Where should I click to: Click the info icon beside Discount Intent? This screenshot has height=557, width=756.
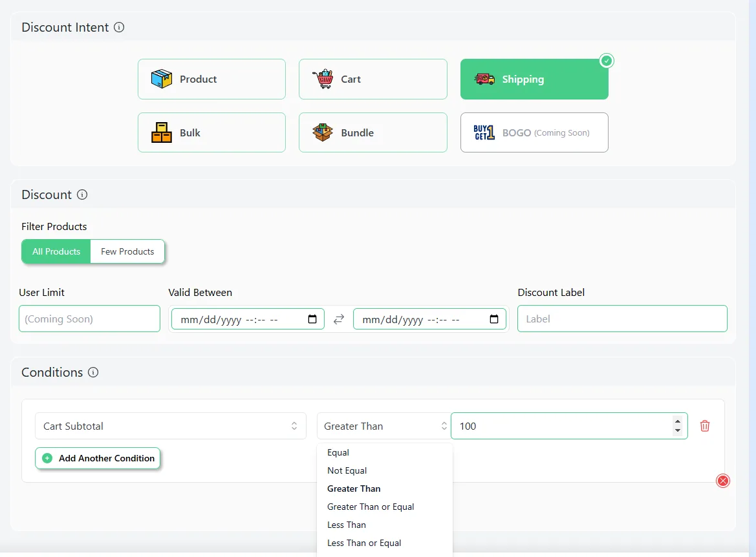tap(119, 27)
